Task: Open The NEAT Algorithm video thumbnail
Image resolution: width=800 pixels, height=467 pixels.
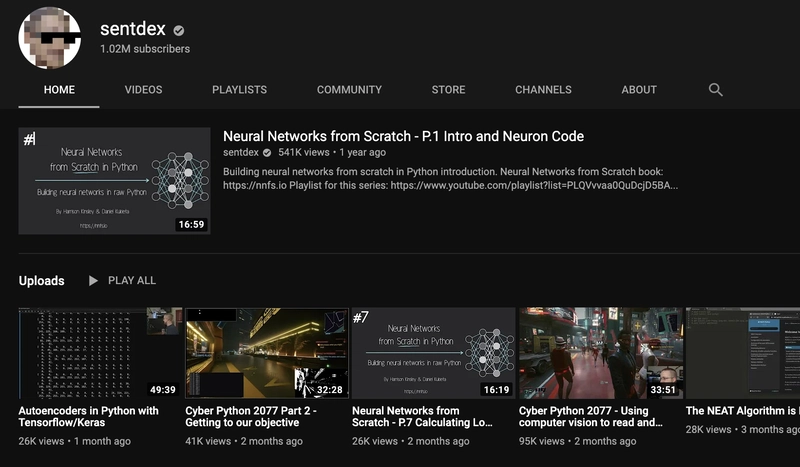Action: tap(743, 353)
